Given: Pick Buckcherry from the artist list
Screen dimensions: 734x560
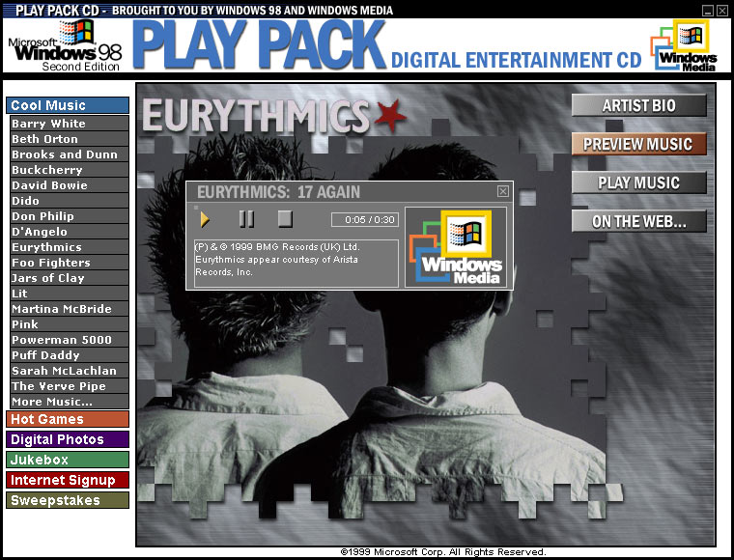Looking at the screenshot, I should [70, 170].
